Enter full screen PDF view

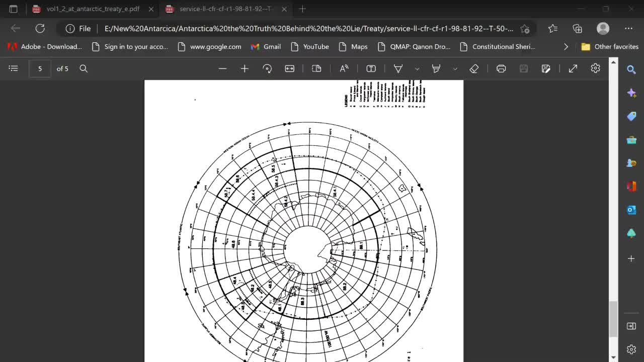coord(573,68)
